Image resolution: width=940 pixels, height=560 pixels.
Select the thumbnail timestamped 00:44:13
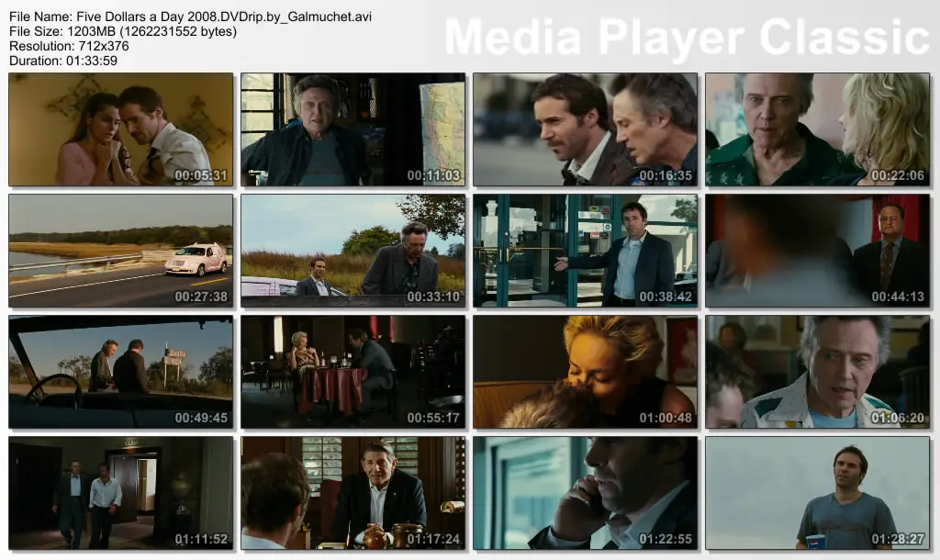click(x=818, y=251)
